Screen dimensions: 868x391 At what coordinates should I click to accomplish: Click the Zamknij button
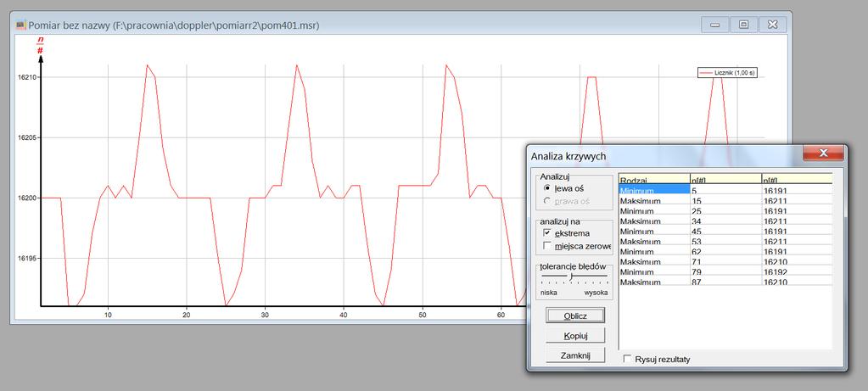(575, 355)
